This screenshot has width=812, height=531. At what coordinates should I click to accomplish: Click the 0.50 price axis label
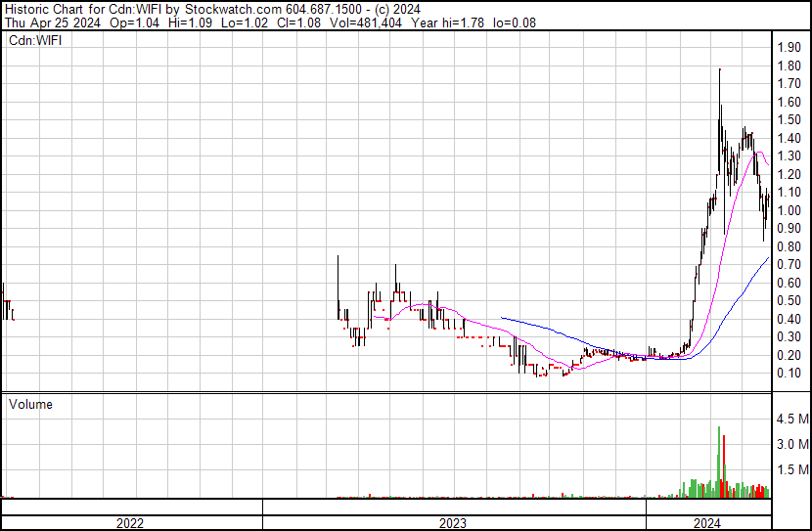(x=789, y=301)
